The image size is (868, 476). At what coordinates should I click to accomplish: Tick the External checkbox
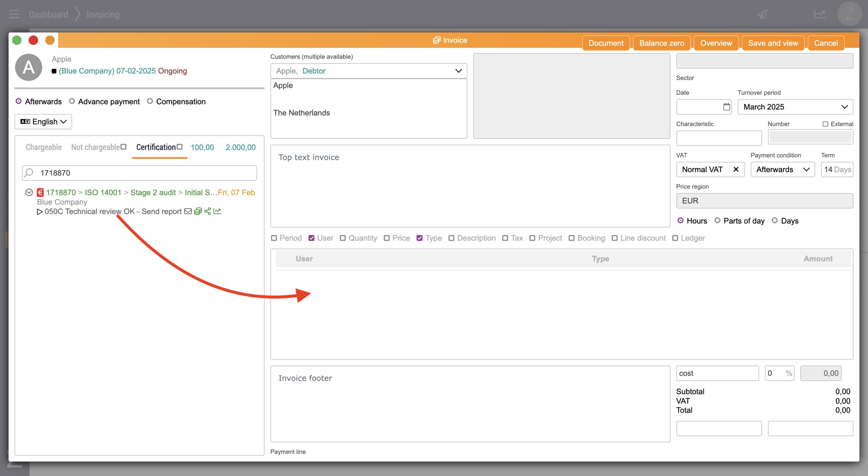coord(825,124)
